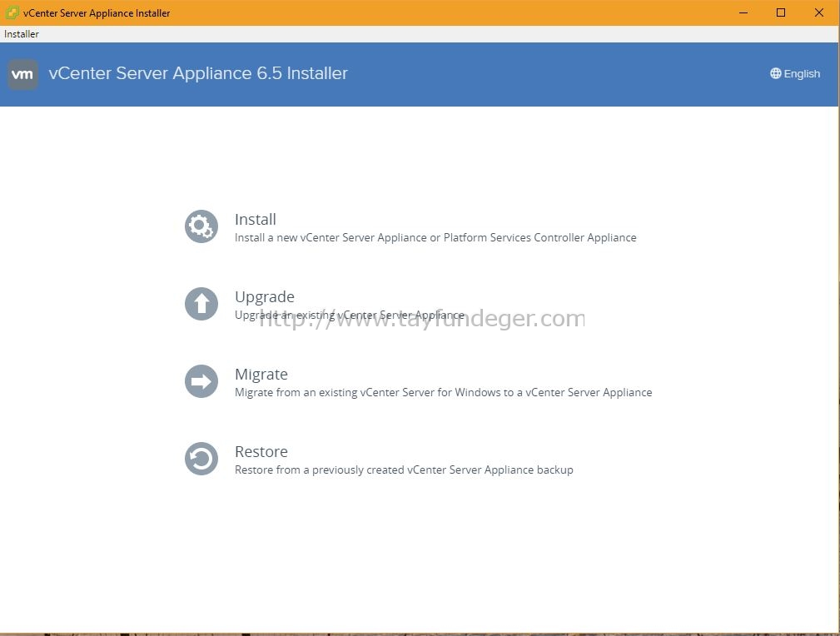Click the VMware vm logo

(x=22, y=74)
